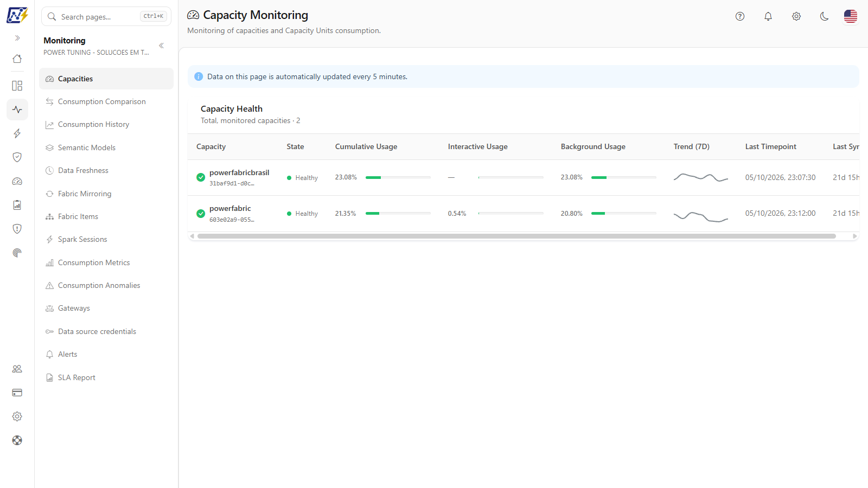This screenshot has height=488, width=868.
Task: Open the notifications bell
Action: [x=768, y=16]
